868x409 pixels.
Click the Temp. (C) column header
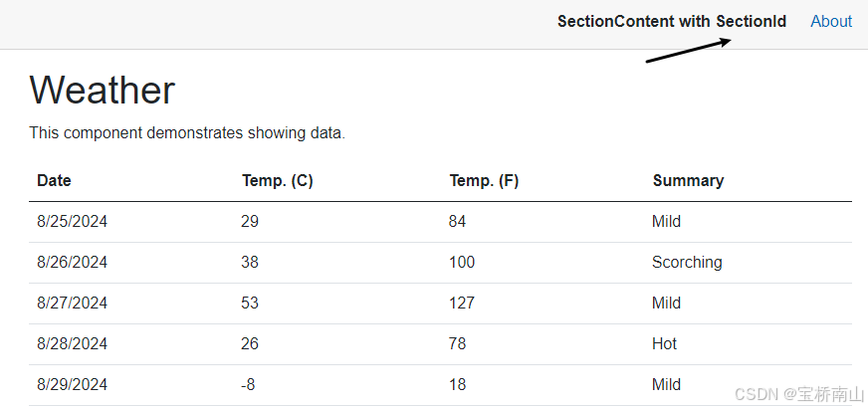click(278, 180)
